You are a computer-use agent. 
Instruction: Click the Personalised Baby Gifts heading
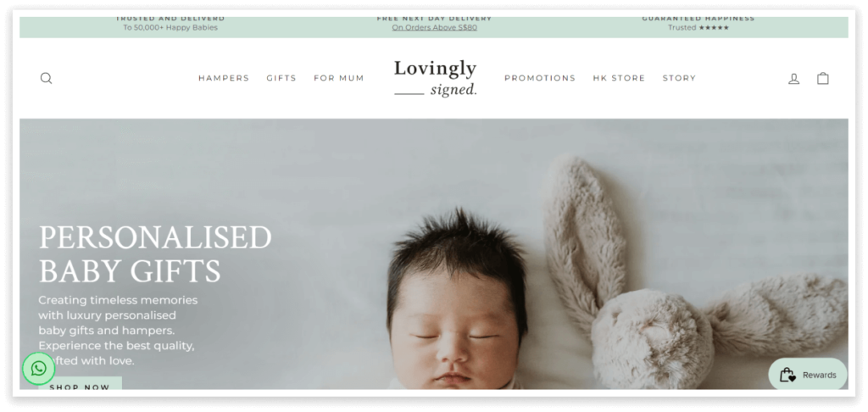click(x=155, y=254)
